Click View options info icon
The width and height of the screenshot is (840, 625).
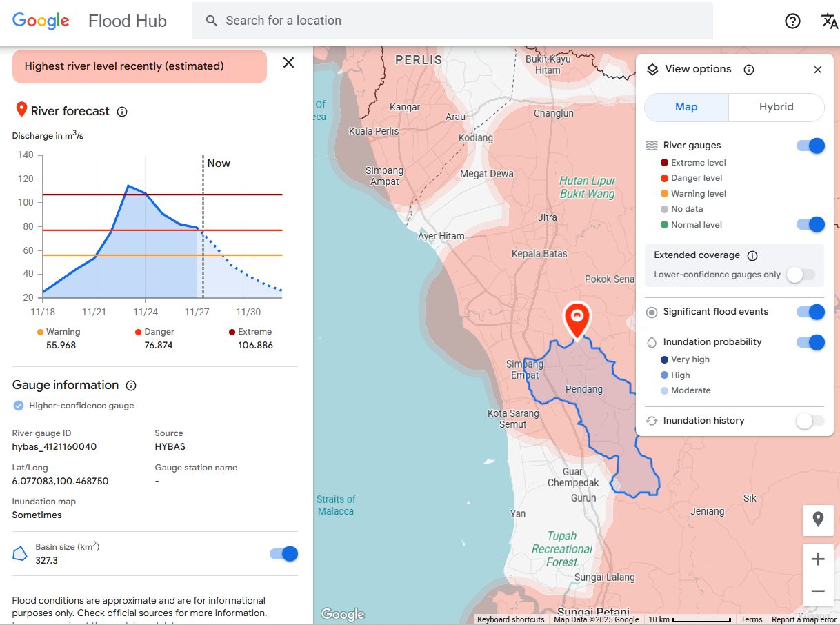tap(749, 70)
